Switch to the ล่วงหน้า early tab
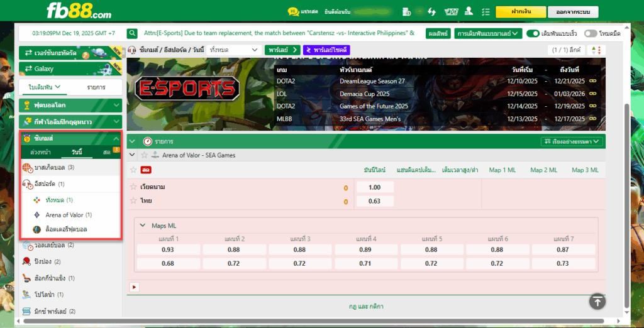The height and width of the screenshot is (328, 644). (x=41, y=152)
